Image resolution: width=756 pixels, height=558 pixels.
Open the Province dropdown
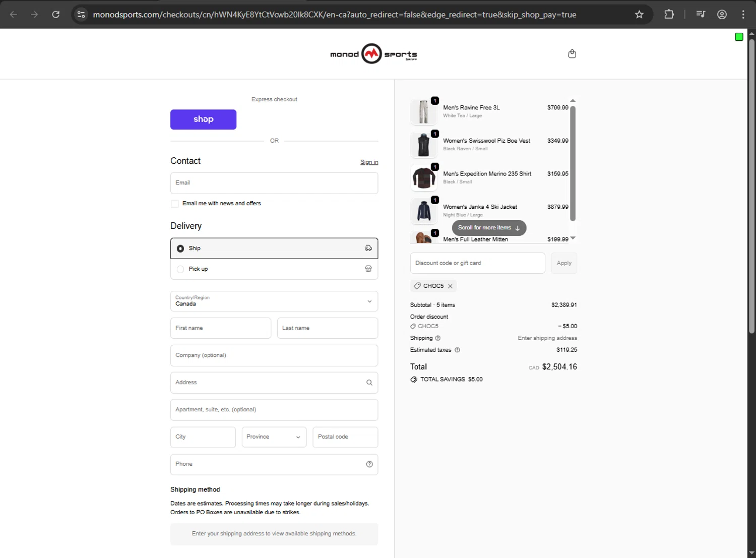pos(274,437)
